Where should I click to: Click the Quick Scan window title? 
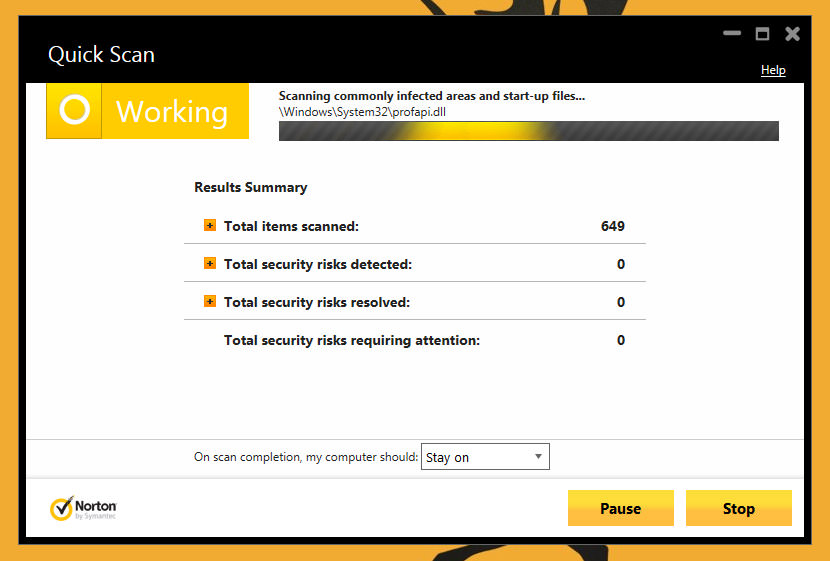[x=101, y=54]
